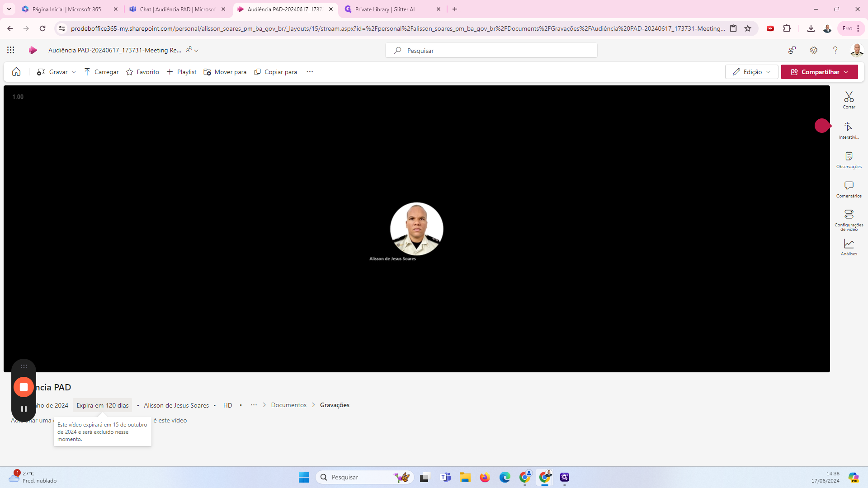Open the Análises chart panel
The width and height of the screenshot is (868, 488).
tap(849, 247)
